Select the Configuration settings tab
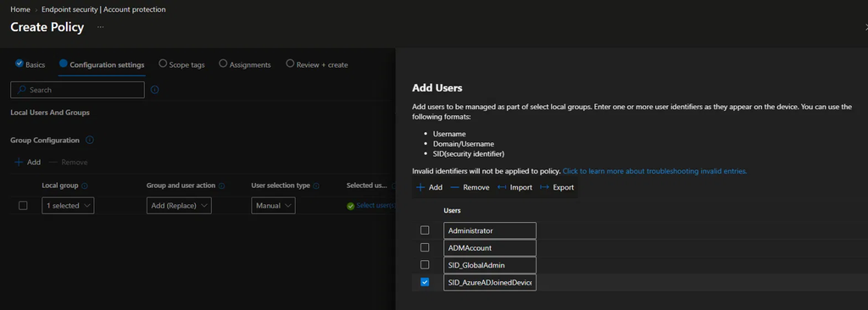The image size is (868, 310). pyautogui.click(x=102, y=64)
